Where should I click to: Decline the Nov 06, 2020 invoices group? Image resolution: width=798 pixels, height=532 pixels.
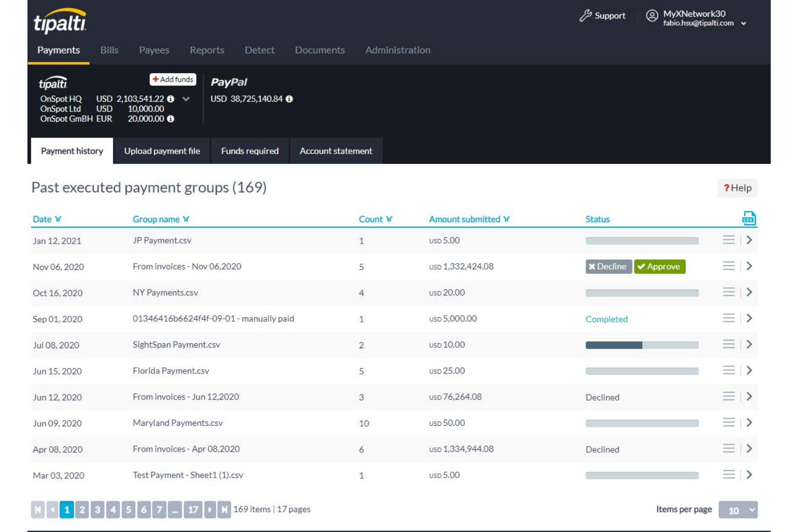coord(608,266)
